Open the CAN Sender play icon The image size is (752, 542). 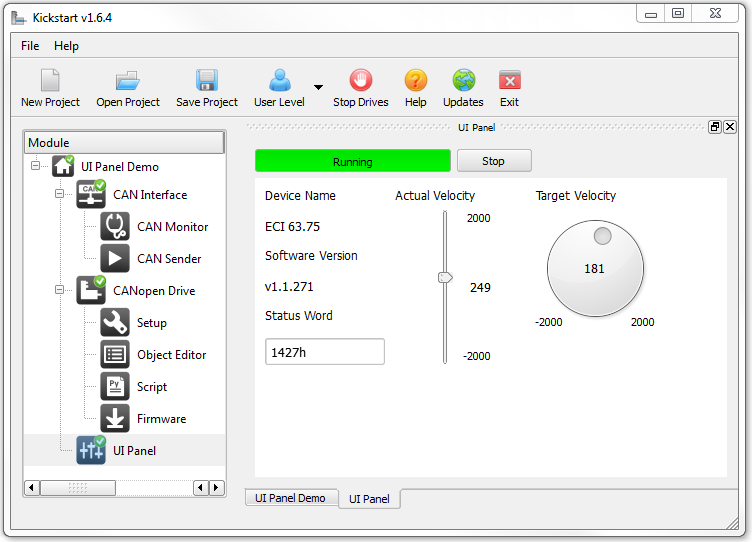115,259
